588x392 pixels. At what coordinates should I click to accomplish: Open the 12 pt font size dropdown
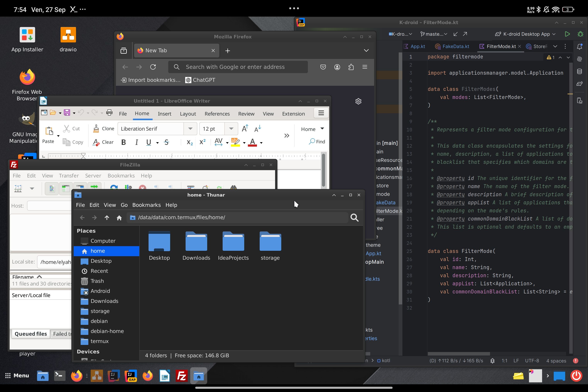tap(231, 129)
